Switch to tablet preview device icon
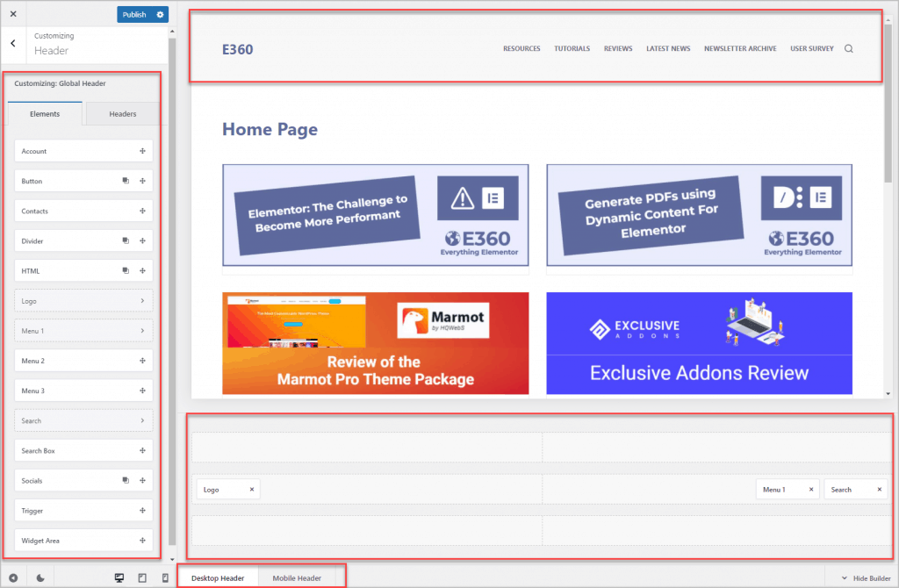This screenshot has height=588, width=899. click(142, 577)
